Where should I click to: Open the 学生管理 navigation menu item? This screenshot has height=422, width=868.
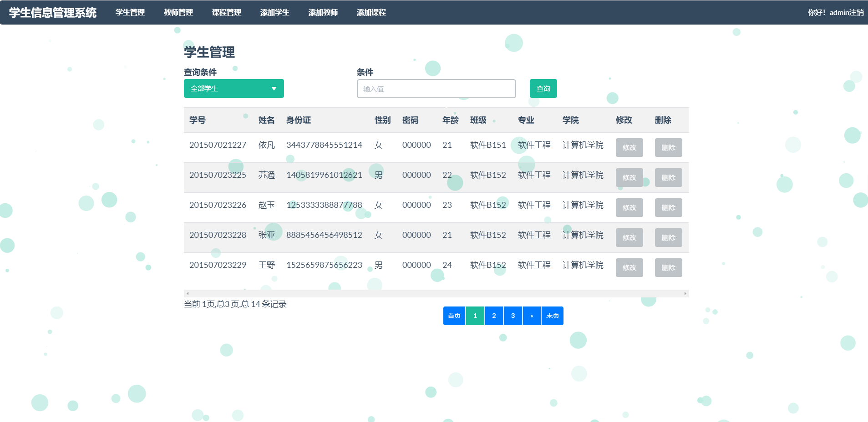point(130,12)
